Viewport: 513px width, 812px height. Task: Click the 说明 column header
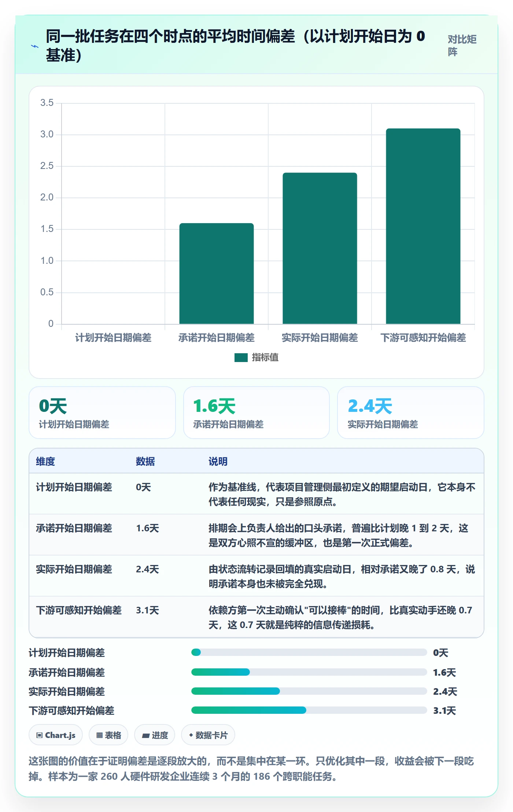click(x=218, y=461)
